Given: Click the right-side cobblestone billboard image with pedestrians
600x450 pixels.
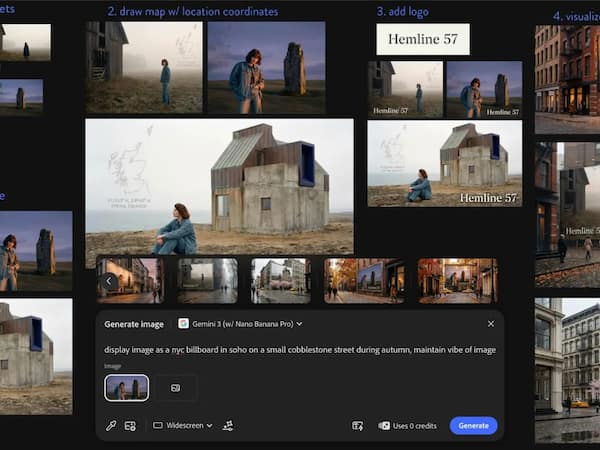Looking at the screenshot, I should [x=567, y=215].
